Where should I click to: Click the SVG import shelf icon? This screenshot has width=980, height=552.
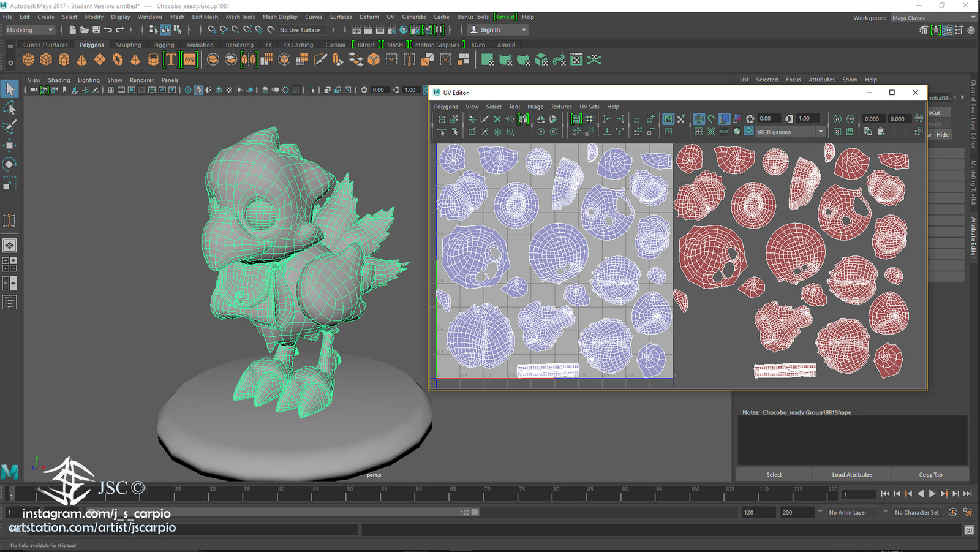(x=190, y=59)
